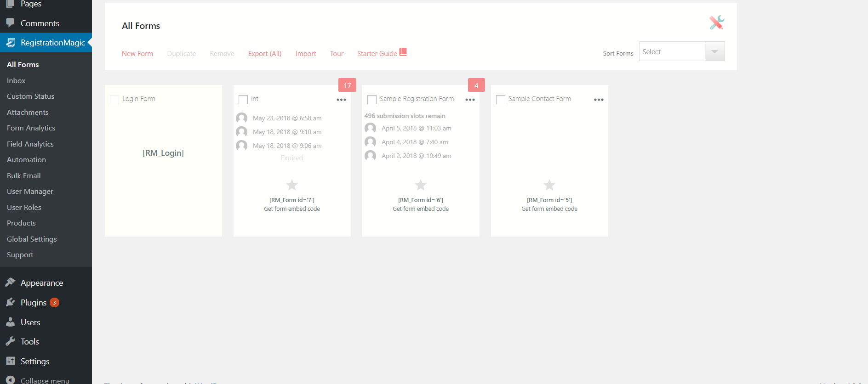Image resolution: width=868 pixels, height=384 pixels.
Task: Click the tools wrench icon in All Forms header
Action: [x=716, y=22]
